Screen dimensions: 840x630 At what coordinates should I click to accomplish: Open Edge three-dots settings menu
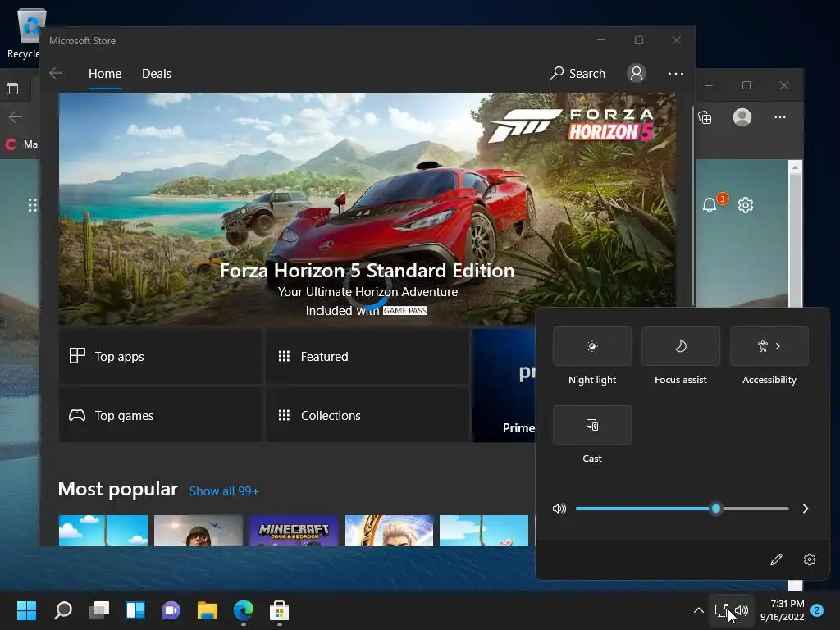click(x=780, y=117)
